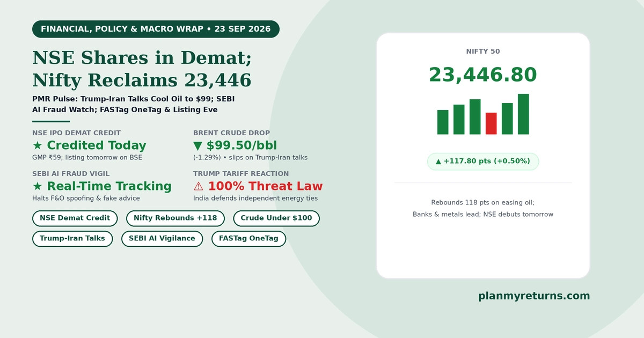The image size is (644, 338).
Task: Click the down-triangle icon beside $99.50/bbl
Action: point(197,146)
